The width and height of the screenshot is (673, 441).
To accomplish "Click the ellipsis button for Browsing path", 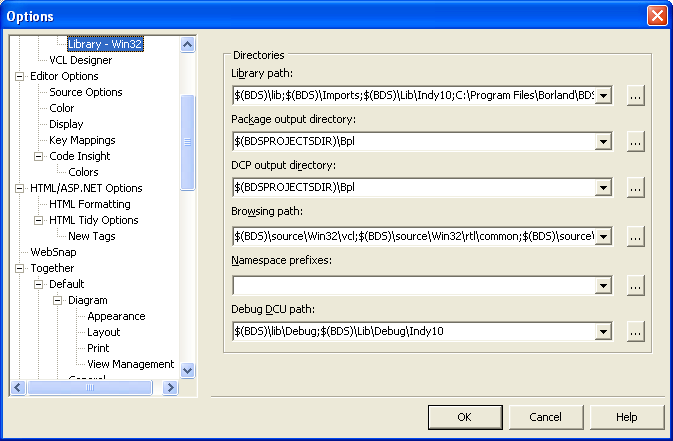I will click(635, 236).
